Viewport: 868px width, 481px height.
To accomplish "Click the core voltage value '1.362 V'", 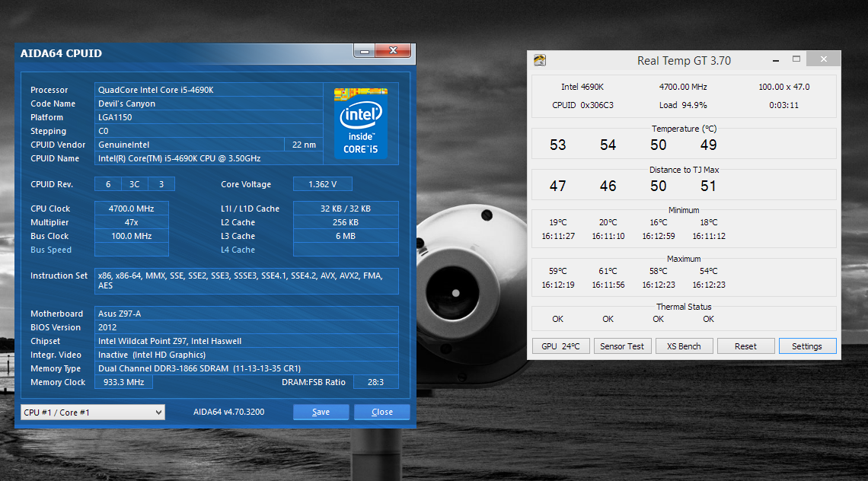I will (x=323, y=184).
